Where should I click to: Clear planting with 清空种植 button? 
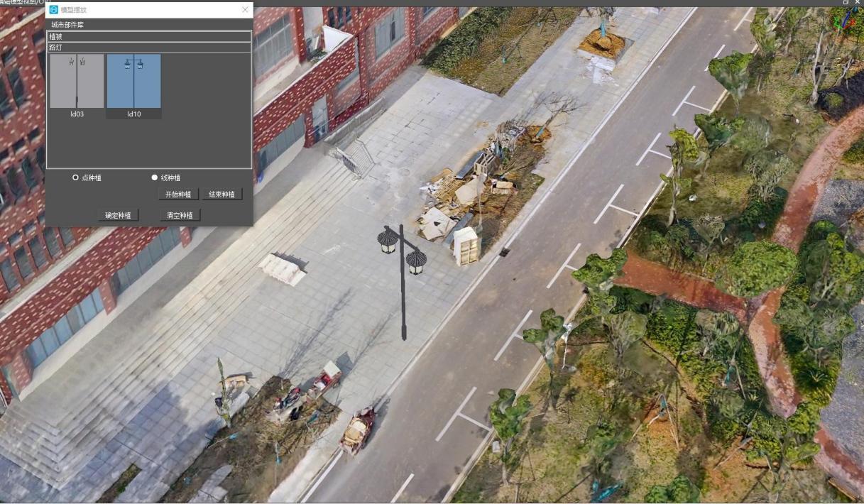tap(180, 215)
